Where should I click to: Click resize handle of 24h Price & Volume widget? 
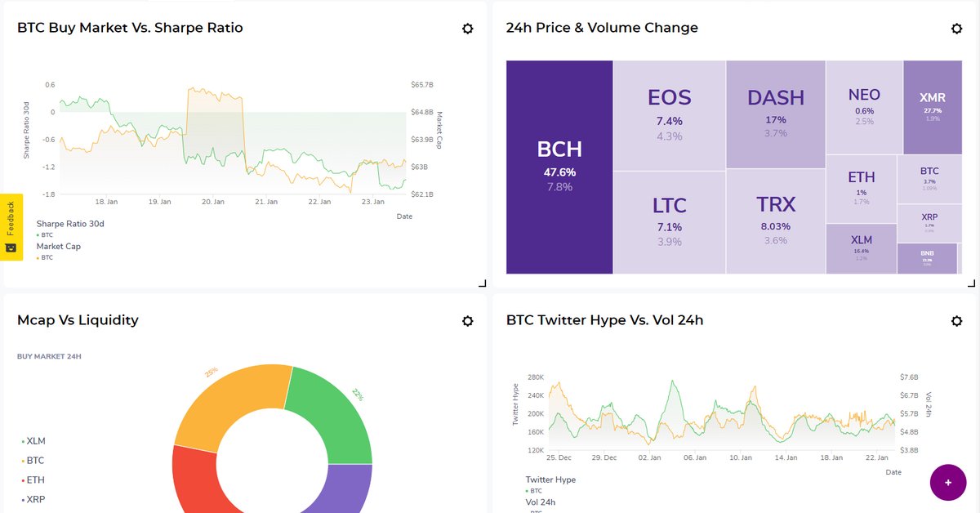(x=971, y=283)
